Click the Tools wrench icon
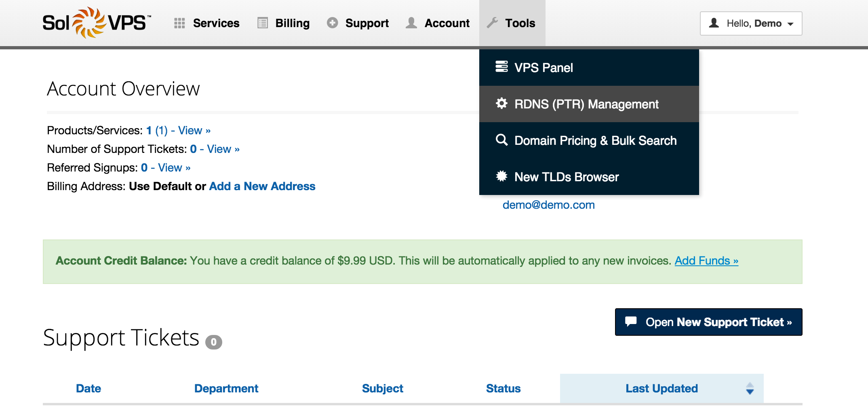This screenshot has height=411, width=868. pos(493,23)
